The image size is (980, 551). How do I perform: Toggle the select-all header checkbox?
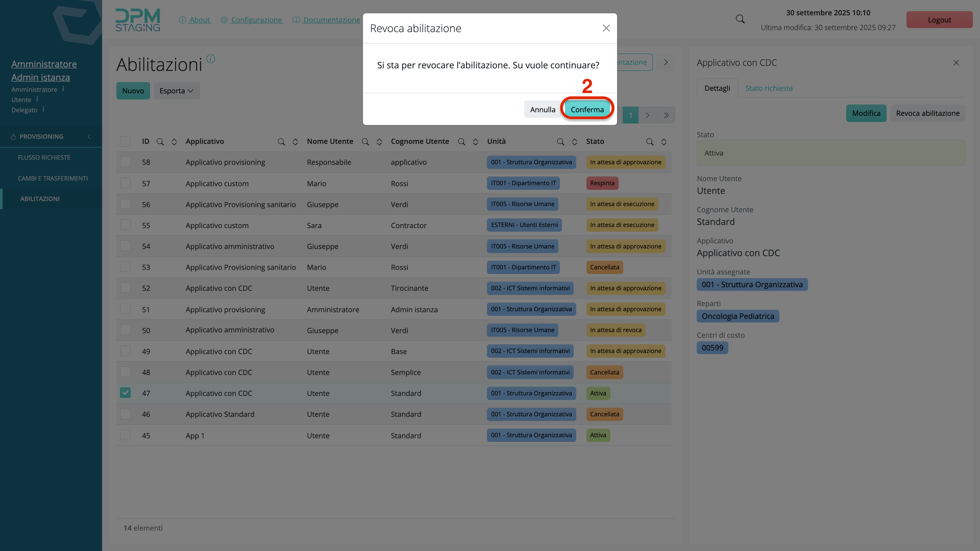(125, 142)
